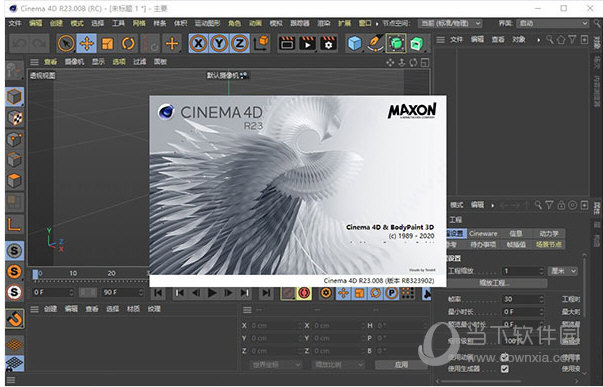603x387 pixels.
Task: Select the Scale tool icon
Action: (x=107, y=43)
